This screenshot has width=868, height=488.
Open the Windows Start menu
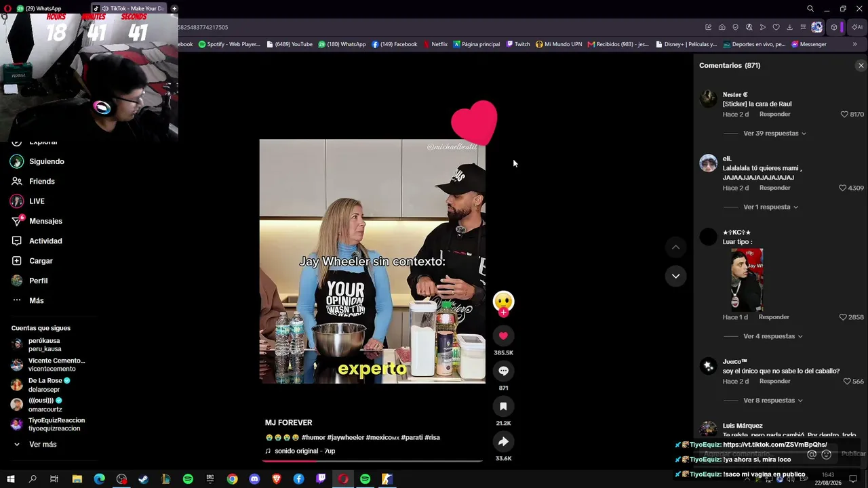11,479
